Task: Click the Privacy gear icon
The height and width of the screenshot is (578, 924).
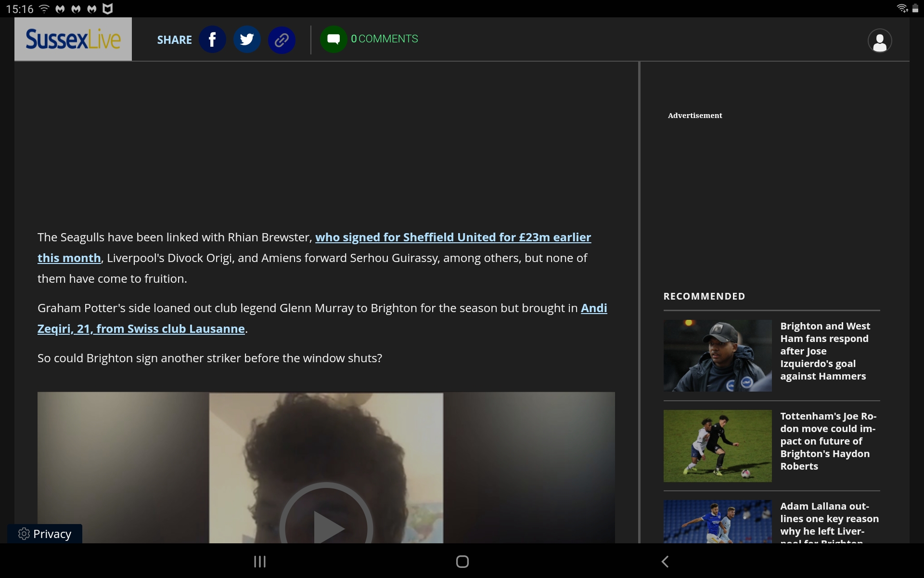Action: point(24,534)
